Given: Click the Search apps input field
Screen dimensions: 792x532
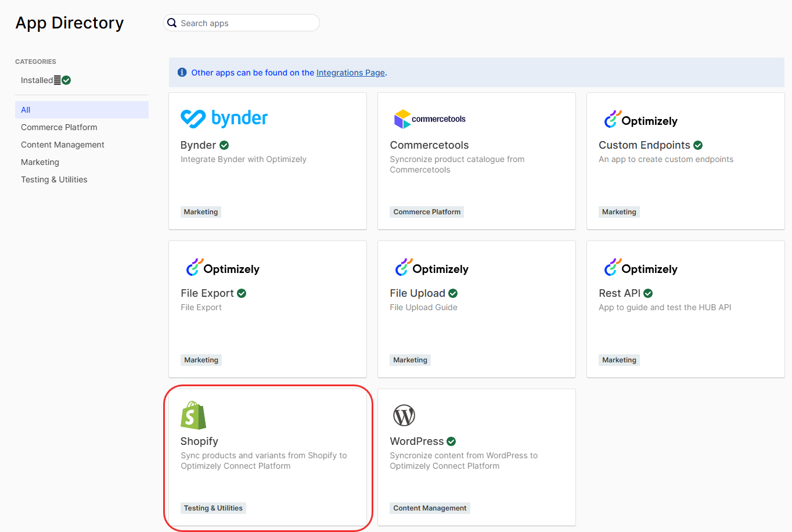Looking at the screenshot, I should click(242, 23).
